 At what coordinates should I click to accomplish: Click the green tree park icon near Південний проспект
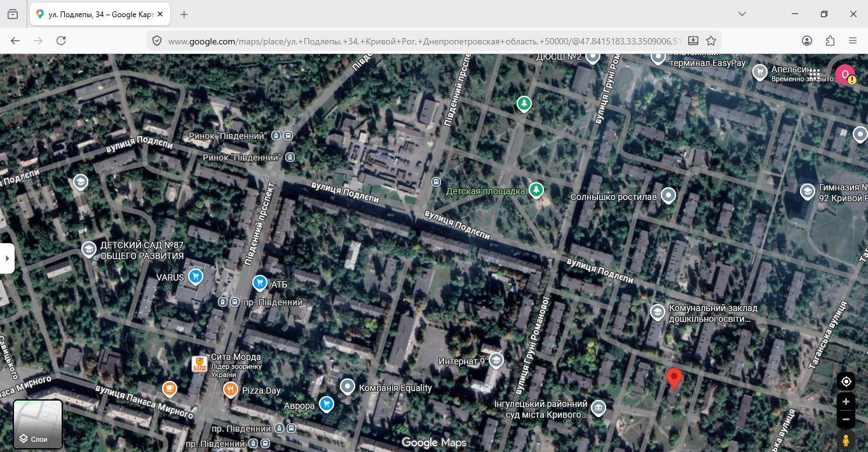coord(524,103)
